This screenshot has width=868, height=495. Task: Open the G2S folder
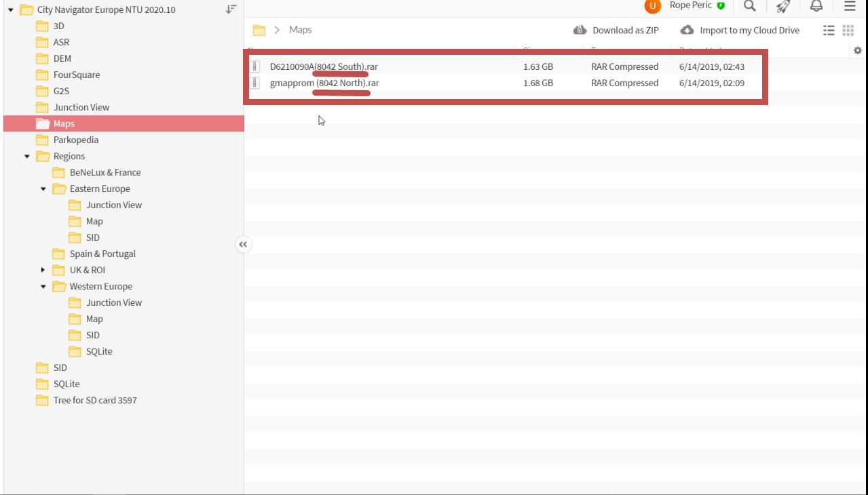click(53, 91)
